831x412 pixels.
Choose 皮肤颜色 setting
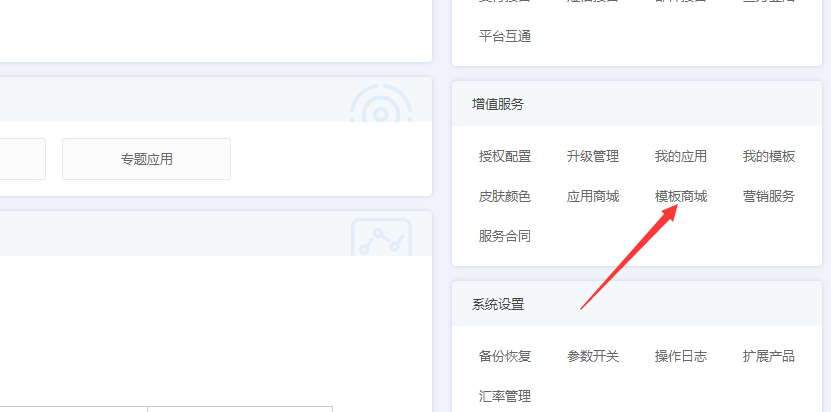point(505,197)
